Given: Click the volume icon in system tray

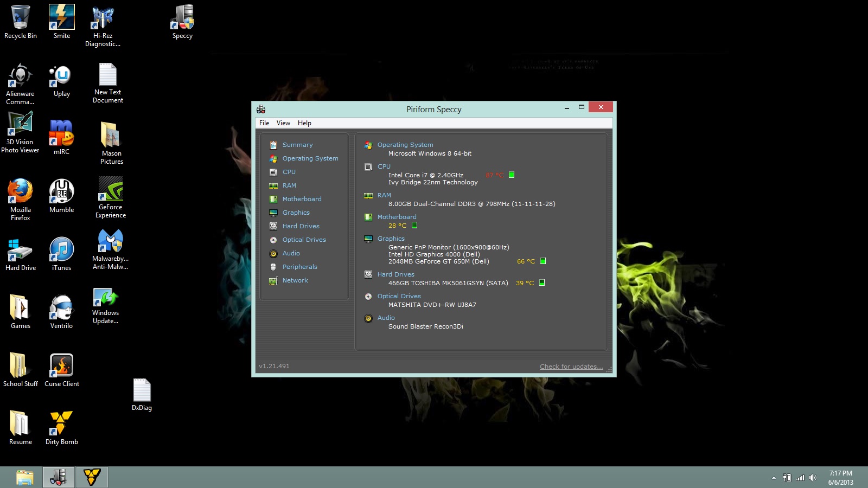Looking at the screenshot, I should coord(813,478).
